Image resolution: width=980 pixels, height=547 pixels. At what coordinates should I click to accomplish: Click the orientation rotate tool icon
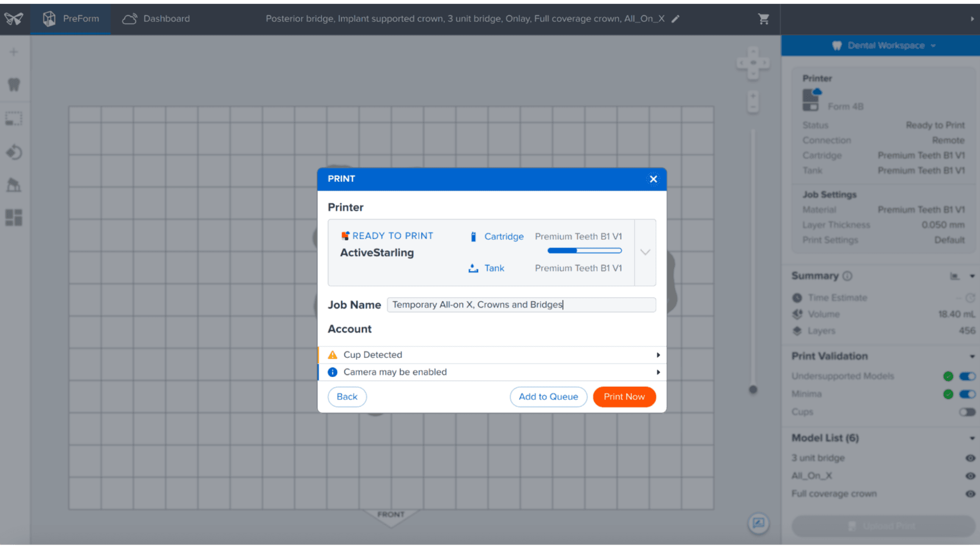click(14, 152)
